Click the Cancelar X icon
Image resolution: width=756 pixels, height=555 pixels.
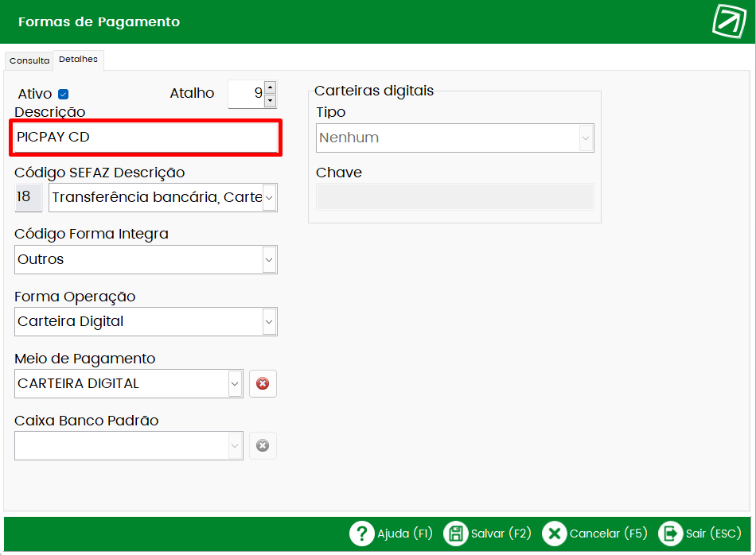pos(555,534)
